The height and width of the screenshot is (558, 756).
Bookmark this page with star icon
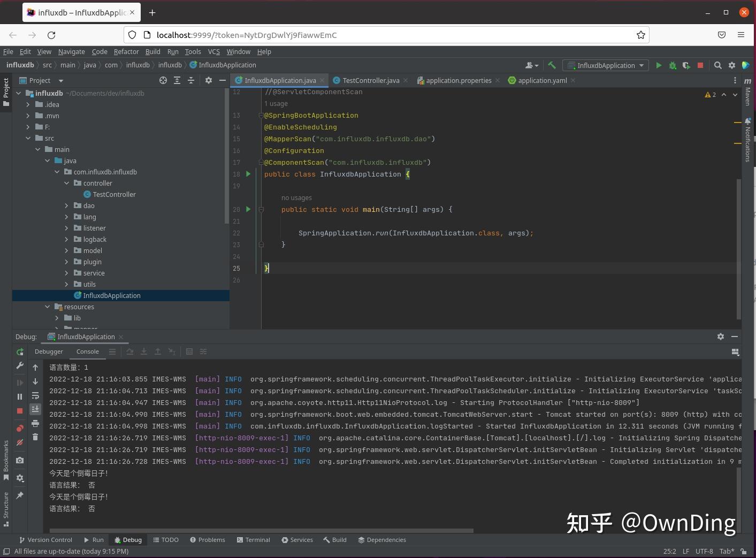click(640, 35)
